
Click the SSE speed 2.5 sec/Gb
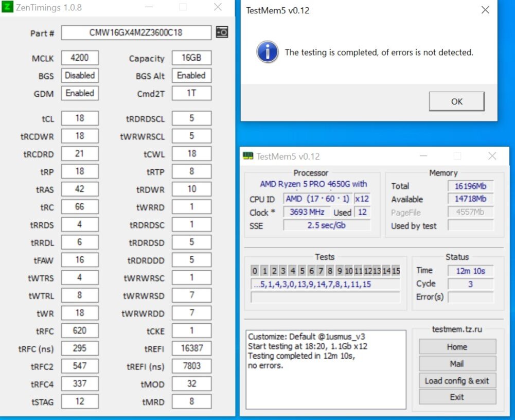click(x=327, y=225)
